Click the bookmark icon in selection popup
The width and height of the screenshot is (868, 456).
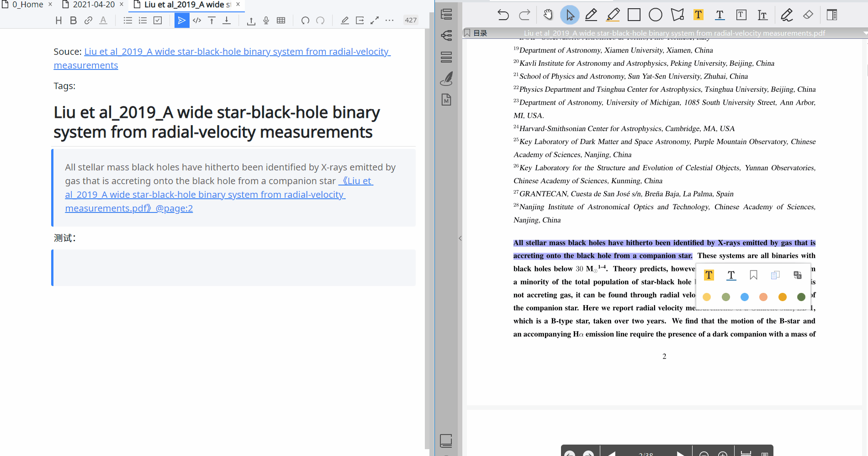coord(753,275)
